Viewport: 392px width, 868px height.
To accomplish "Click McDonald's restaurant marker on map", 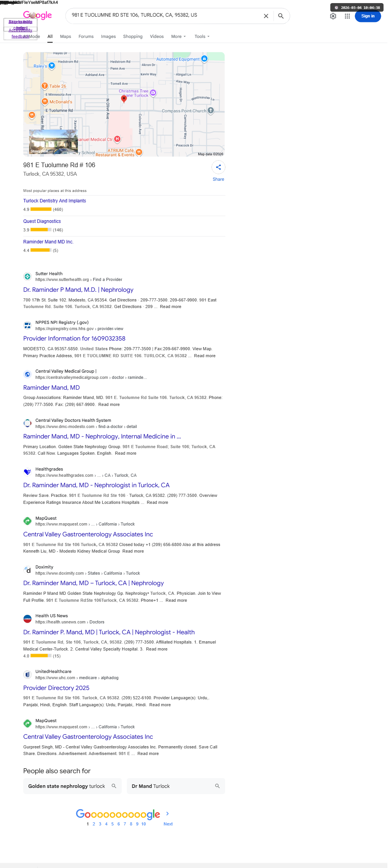I will pos(45,101).
